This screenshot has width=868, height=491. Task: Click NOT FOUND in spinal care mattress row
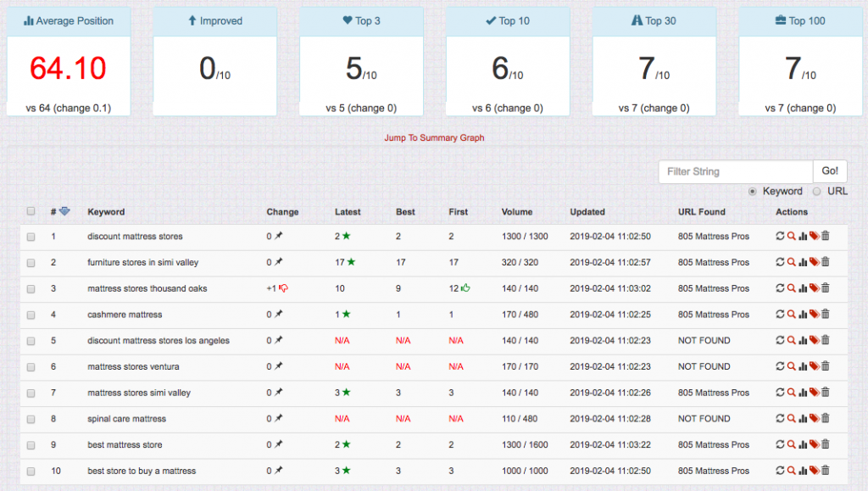point(704,418)
